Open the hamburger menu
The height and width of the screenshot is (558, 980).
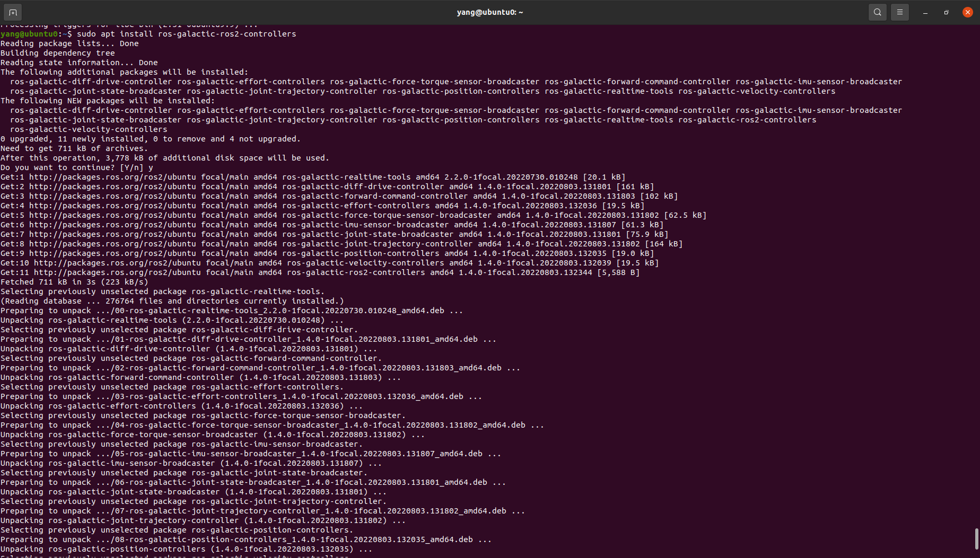pyautogui.click(x=900, y=12)
